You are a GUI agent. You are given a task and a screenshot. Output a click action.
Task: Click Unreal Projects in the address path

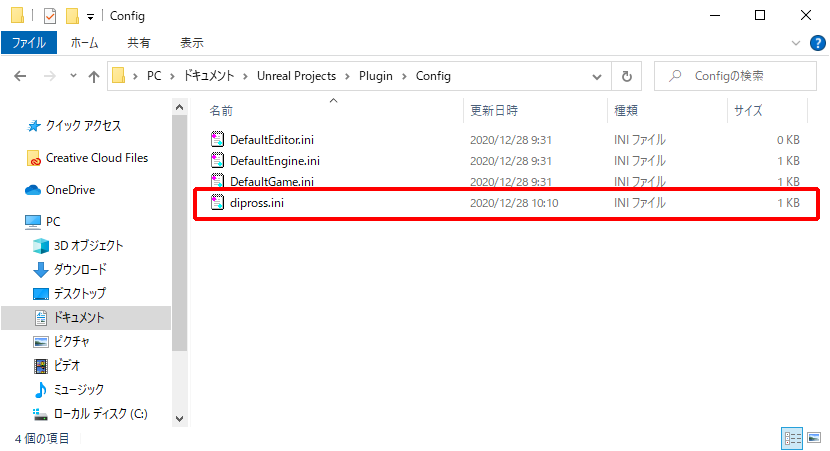click(296, 76)
